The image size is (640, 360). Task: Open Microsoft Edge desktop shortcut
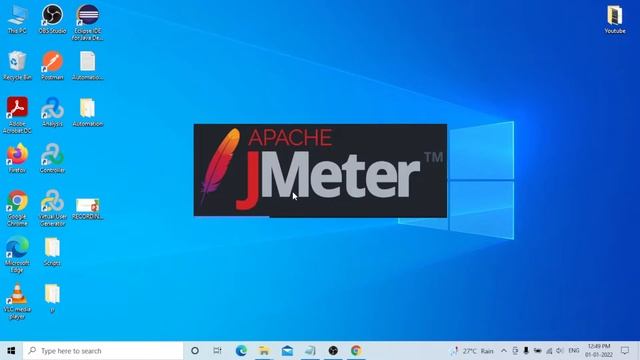click(17, 255)
